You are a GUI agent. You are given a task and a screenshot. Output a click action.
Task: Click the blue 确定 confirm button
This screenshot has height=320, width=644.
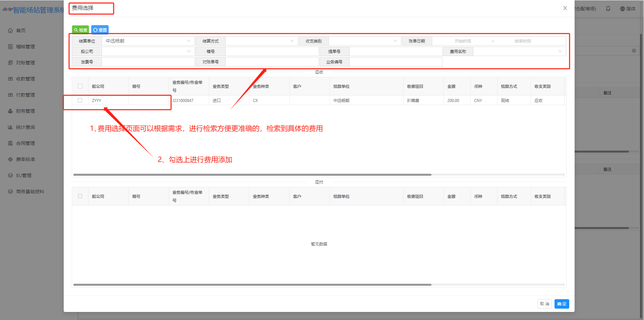tap(561, 304)
